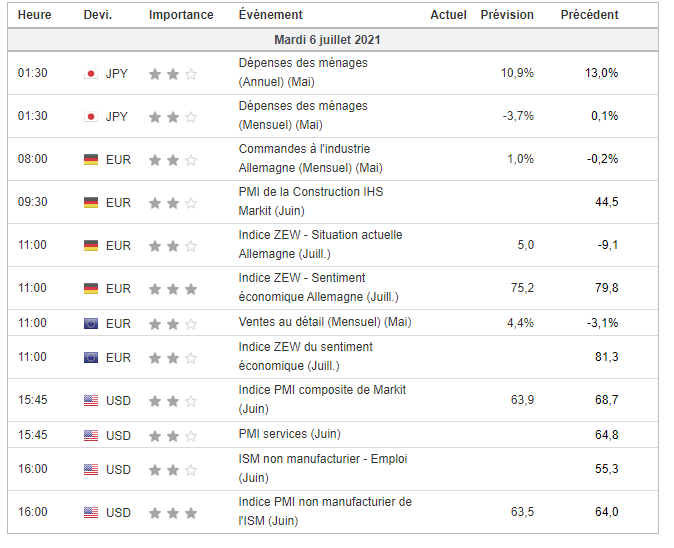Click importance stars for Dépenses des ménages (Mensuel)
The width and height of the screenshot is (674, 548).
(x=173, y=117)
